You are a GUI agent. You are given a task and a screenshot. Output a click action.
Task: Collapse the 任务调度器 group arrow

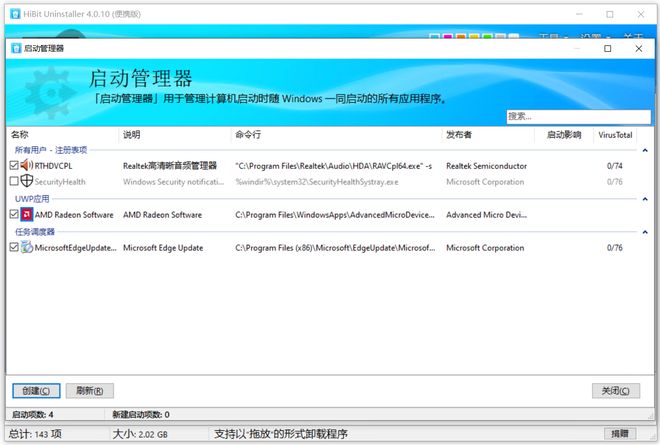tap(645, 232)
